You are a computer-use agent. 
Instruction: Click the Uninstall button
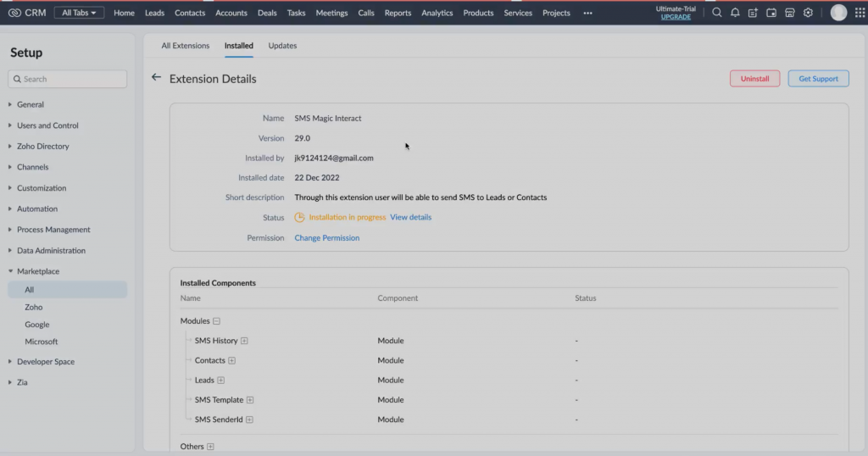(754, 79)
